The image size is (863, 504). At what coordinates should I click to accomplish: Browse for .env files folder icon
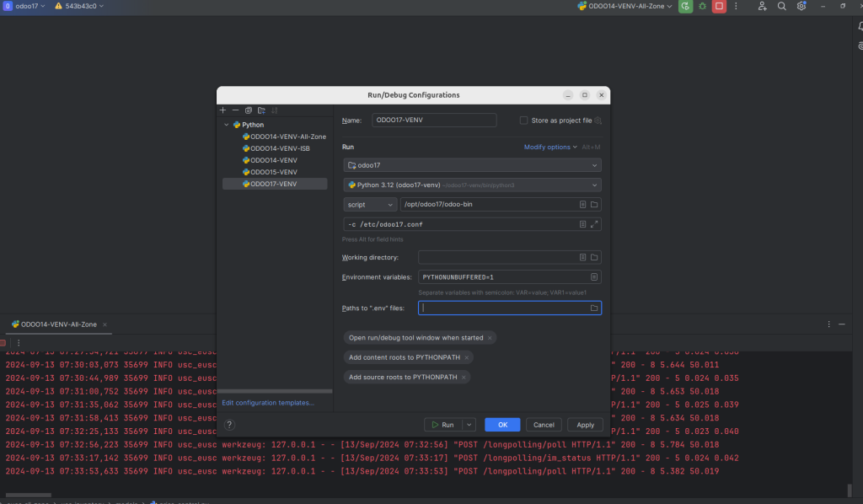[x=594, y=308]
